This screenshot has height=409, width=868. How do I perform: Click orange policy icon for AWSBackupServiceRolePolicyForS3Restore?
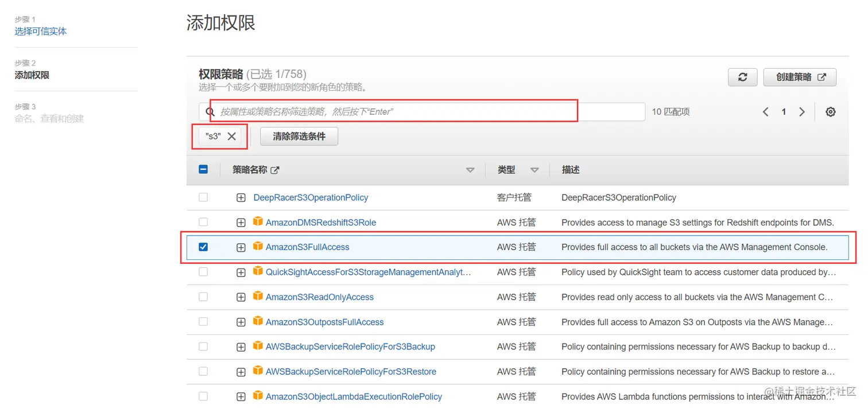point(258,371)
